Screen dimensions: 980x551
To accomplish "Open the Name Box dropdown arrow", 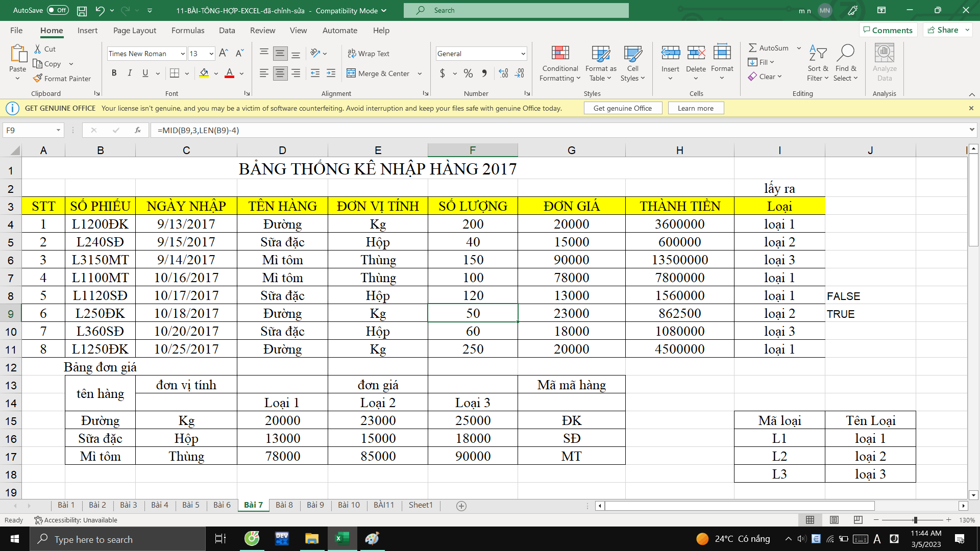I will [58, 130].
